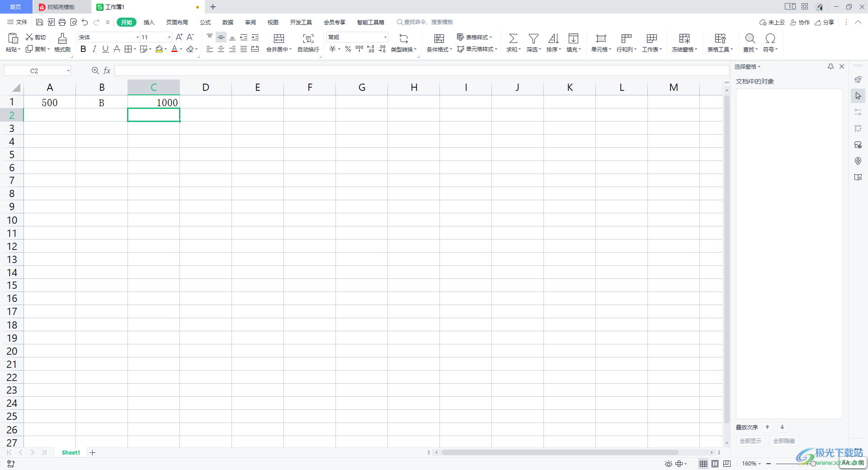868x470 pixels.
Task: Click the insert function fx icon
Action: tap(107, 70)
